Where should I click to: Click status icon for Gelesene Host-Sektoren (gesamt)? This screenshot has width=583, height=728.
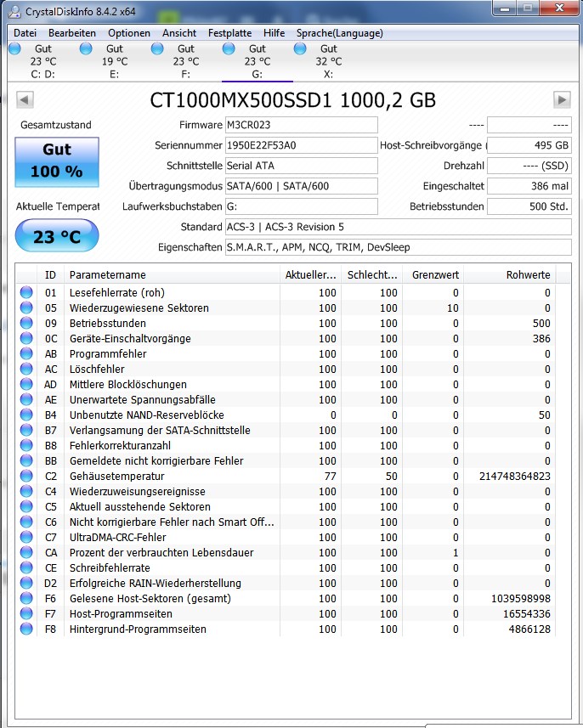click(26, 599)
